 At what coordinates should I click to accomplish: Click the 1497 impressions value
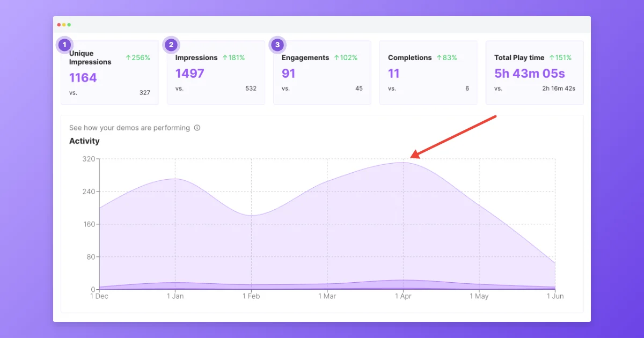pos(190,74)
